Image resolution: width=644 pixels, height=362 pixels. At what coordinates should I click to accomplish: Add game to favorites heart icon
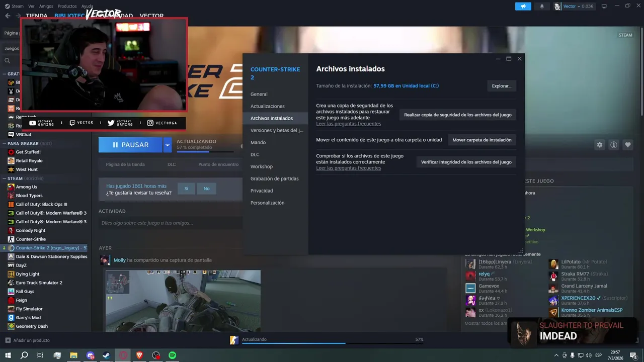click(x=628, y=145)
